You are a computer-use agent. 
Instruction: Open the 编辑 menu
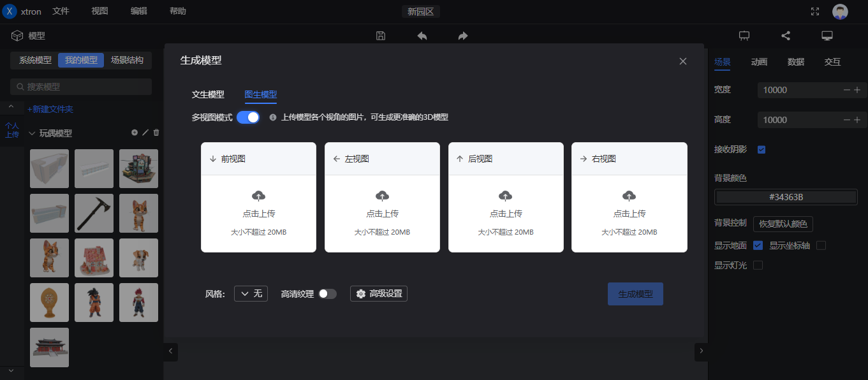point(138,11)
